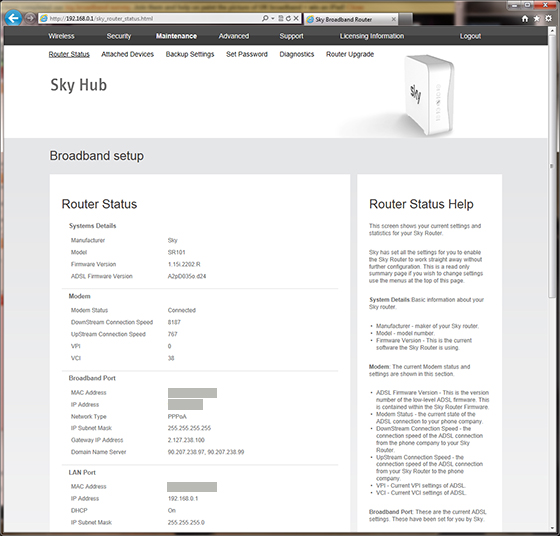560x536 pixels.
Task: Click the model value SR101
Action: point(176,252)
